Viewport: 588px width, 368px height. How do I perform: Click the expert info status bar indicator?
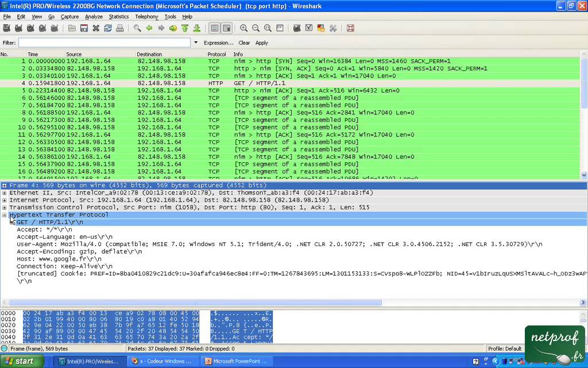pyautogui.click(x=4, y=348)
